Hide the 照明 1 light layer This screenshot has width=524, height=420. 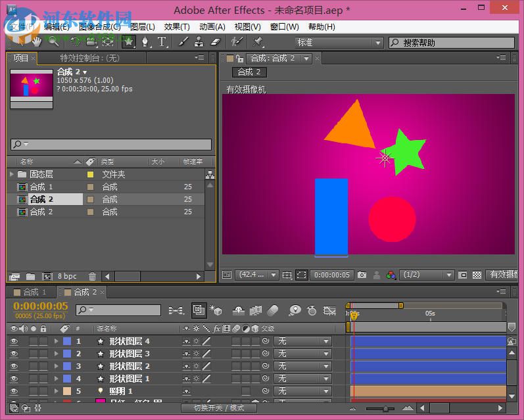(13, 391)
